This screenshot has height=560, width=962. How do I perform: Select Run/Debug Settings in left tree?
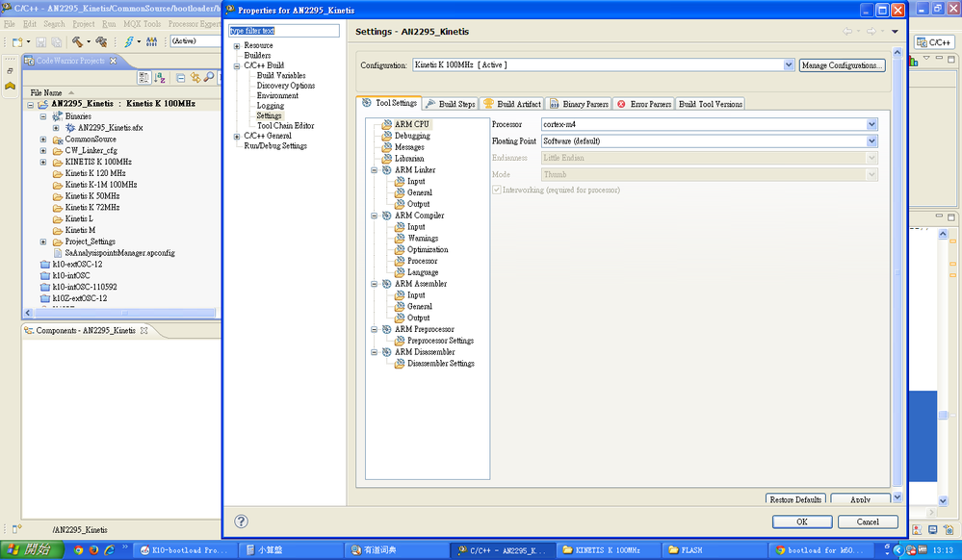275,146
